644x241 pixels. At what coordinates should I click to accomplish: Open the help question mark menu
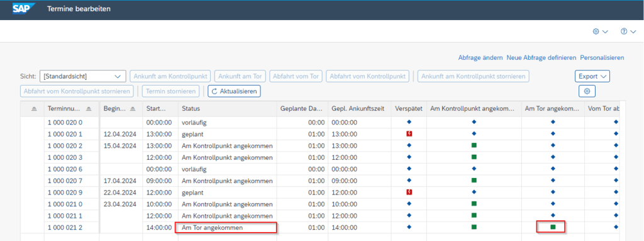tap(628, 31)
